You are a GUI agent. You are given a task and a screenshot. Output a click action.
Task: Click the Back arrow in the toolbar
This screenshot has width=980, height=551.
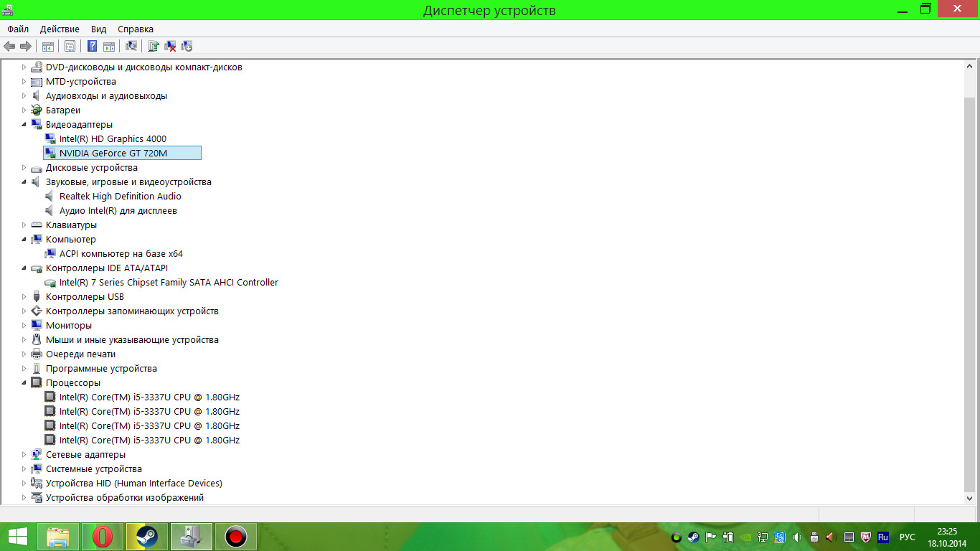(9, 47)
